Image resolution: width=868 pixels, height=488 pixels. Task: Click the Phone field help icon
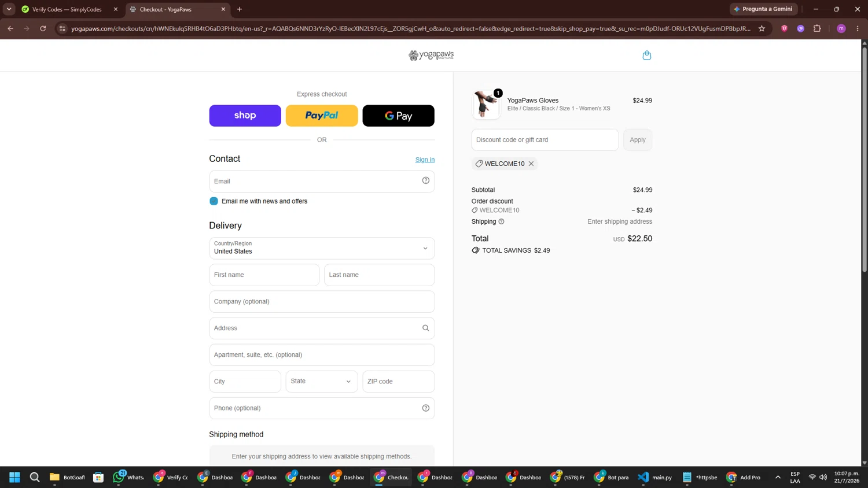coord(426,408)
